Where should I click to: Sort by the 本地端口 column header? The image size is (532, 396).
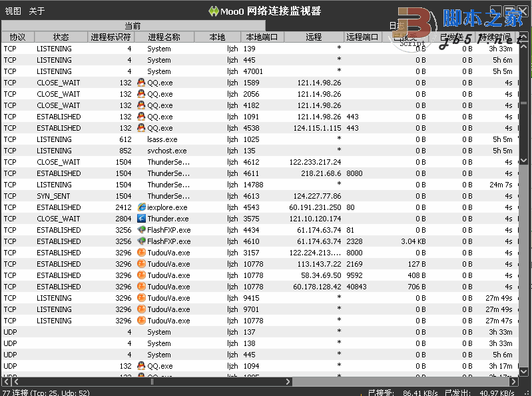click(x=262, y=37)
